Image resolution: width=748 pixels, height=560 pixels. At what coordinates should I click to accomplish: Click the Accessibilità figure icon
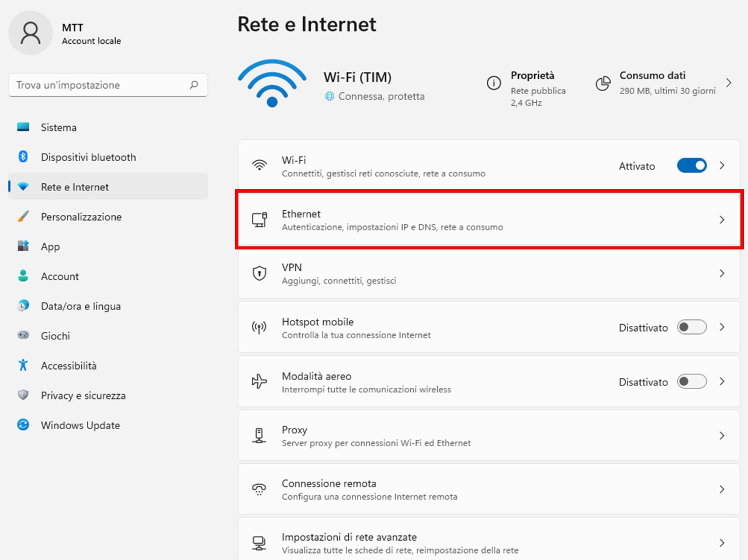[23, 365]
